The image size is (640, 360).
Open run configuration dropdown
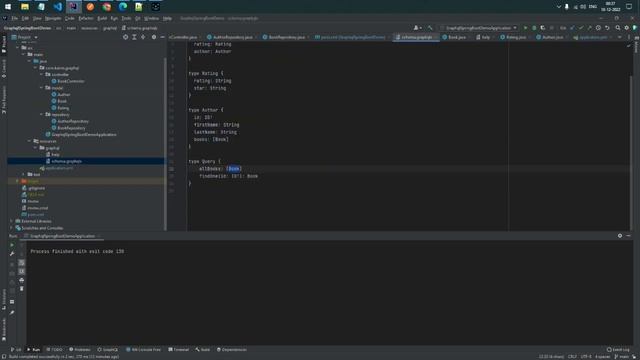pyautogui.click(x=478, y=28)
